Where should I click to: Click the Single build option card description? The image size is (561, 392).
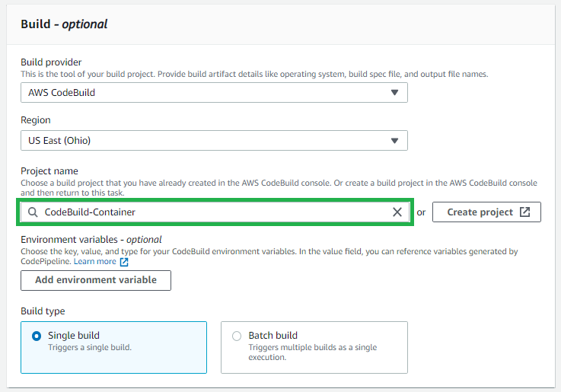click(90, 347)
